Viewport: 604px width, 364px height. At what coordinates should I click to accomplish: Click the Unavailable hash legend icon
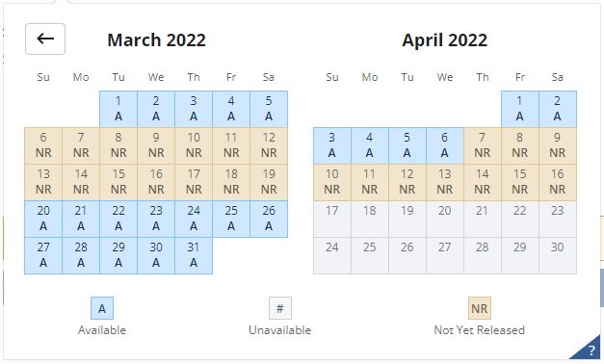(x=280, y=308)
